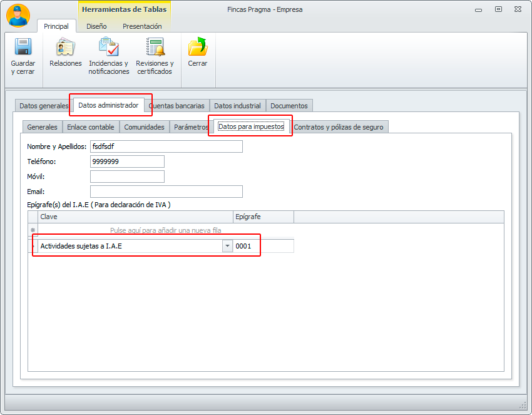
Task: Open the Cuentas bancarias tab
Action: [176, 106]
